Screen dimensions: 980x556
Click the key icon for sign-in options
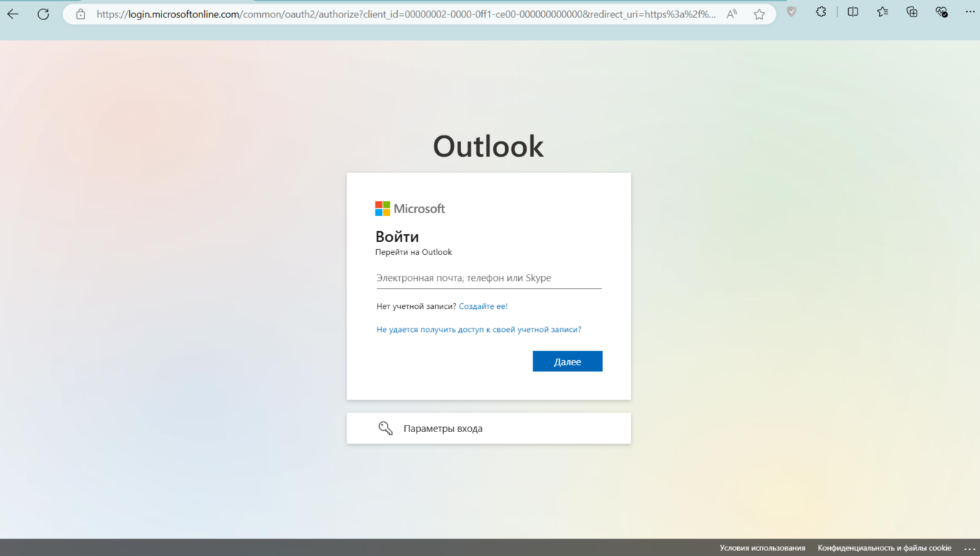pyautogui.click(x=386, y=429)
